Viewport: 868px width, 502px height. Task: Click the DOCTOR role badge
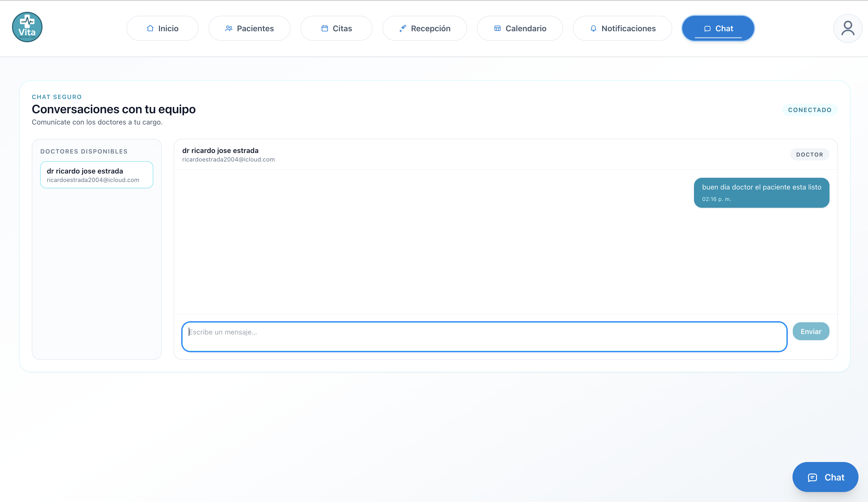click(809, 154)
